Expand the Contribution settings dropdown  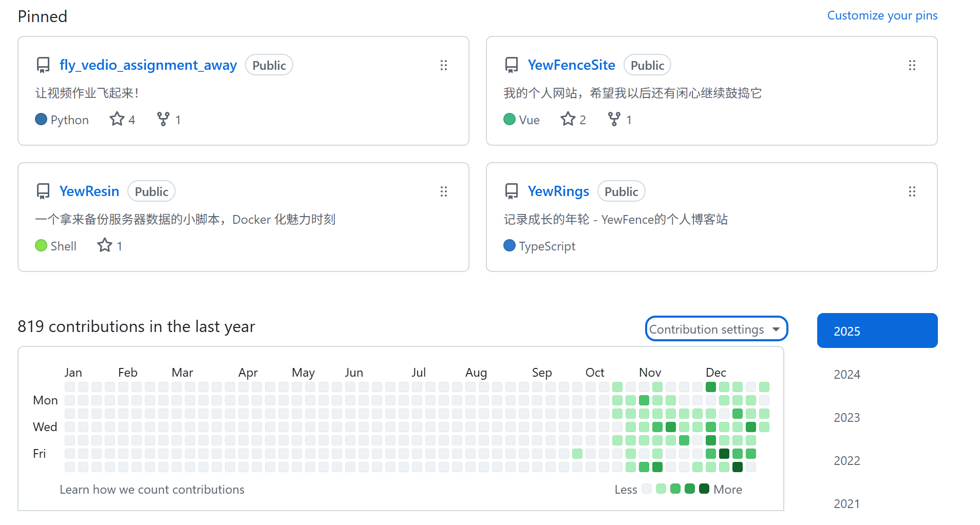[x=716, y=329]
